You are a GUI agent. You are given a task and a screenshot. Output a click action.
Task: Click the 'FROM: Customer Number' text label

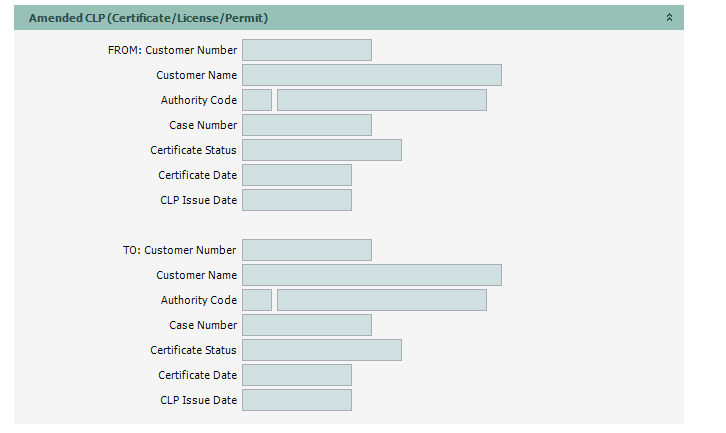pyautogui.click(x=172, y=50)
